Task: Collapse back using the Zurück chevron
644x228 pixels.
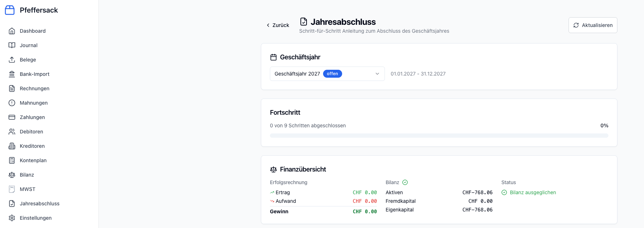Action: [268, 25]
